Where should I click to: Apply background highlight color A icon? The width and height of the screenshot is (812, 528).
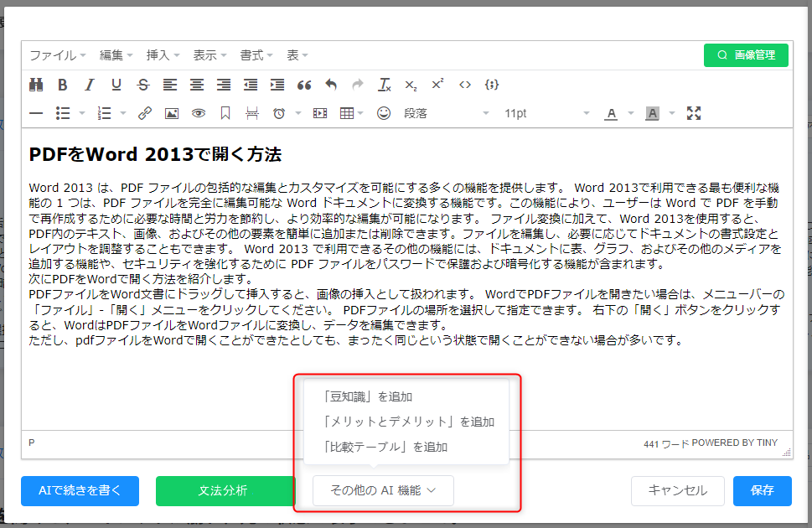click(653, 113)
